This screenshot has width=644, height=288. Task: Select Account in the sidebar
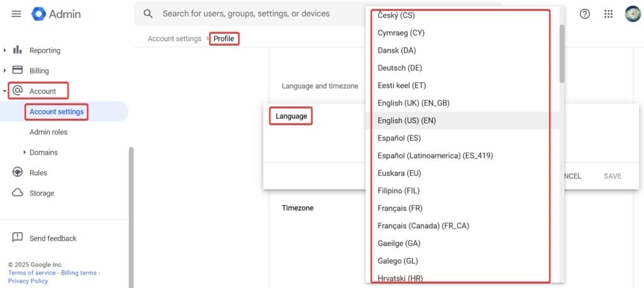pyautogui.click(x=43, y=91)
